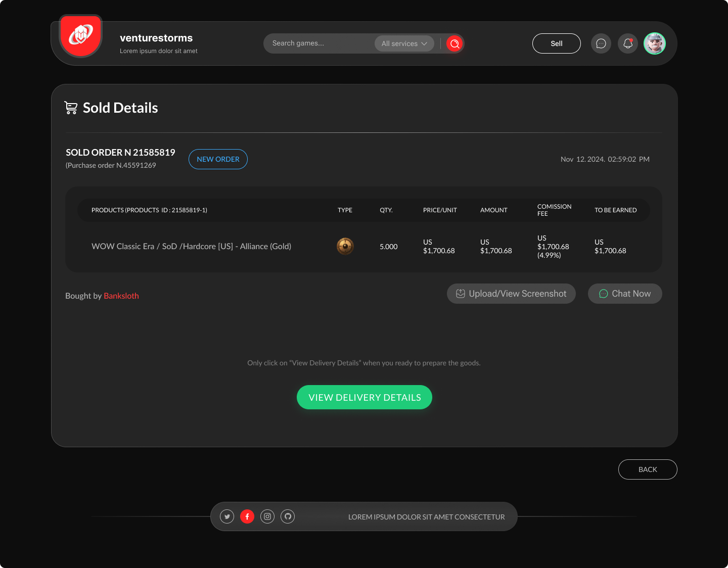
Task: Open the Facebook footer icon
Action: (x=247, y=516)
